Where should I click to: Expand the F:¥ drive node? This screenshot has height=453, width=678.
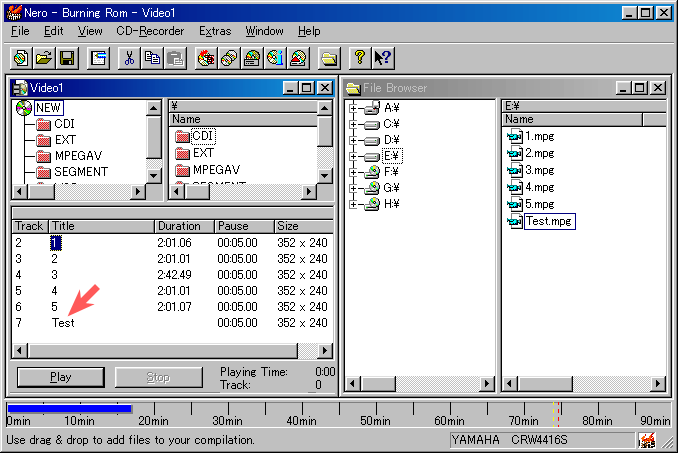point(353,172)
